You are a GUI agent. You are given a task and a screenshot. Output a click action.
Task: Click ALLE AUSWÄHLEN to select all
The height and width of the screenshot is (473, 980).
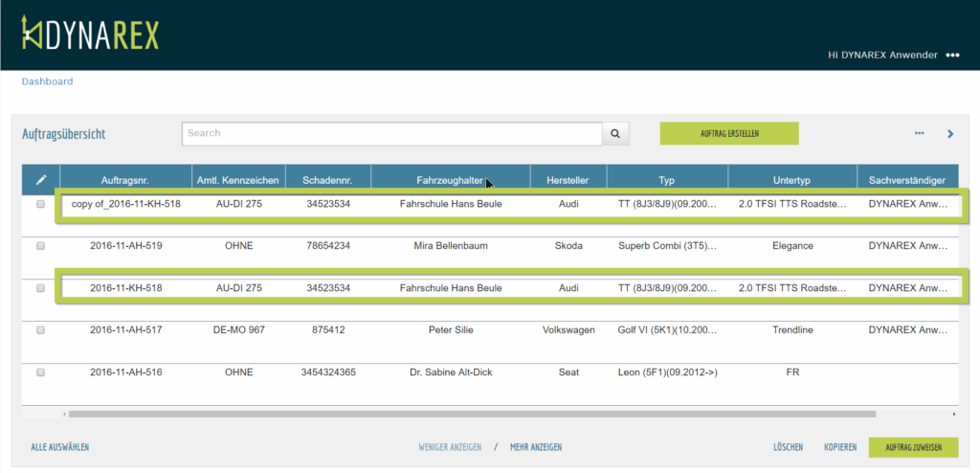tap(59, 447)
